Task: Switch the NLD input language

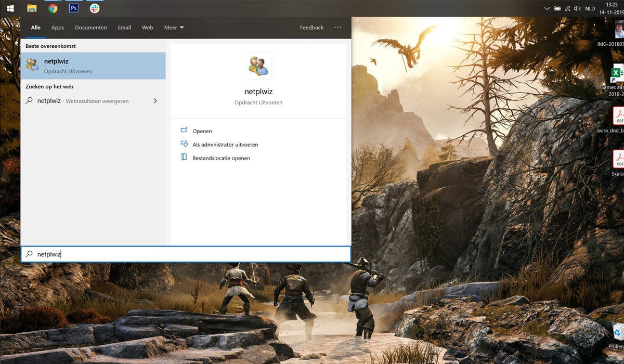Action: pos(590,8)
